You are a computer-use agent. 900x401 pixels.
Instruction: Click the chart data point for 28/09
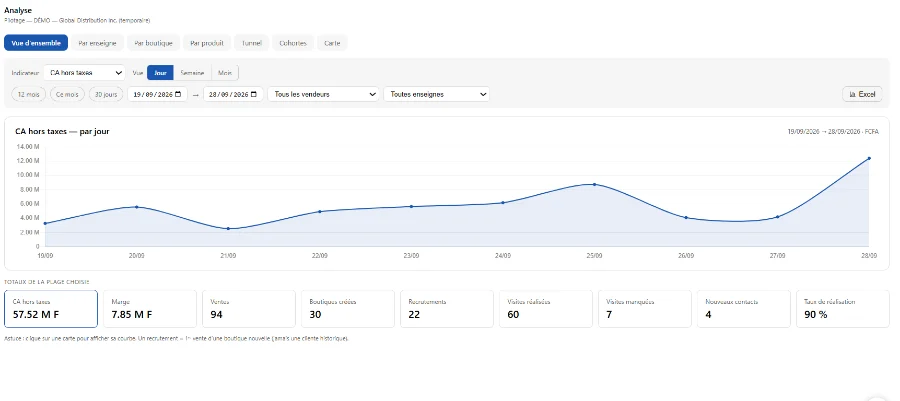coord(869,158)
